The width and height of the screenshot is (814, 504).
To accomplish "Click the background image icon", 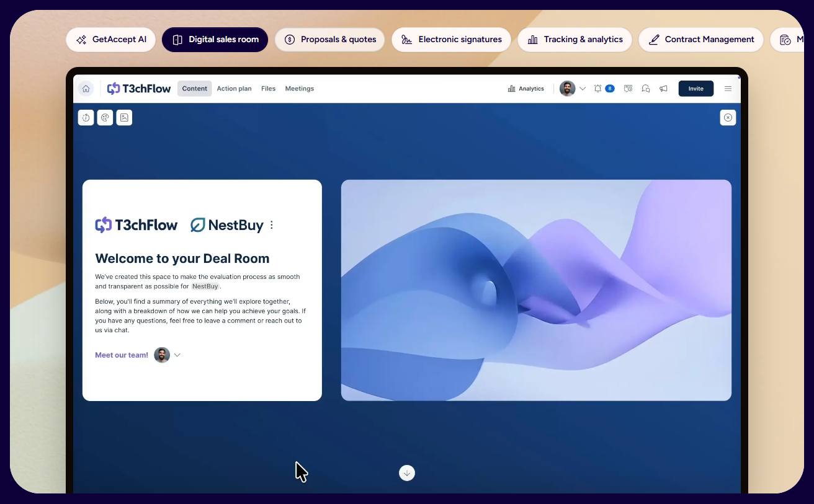I will [124, 118].
